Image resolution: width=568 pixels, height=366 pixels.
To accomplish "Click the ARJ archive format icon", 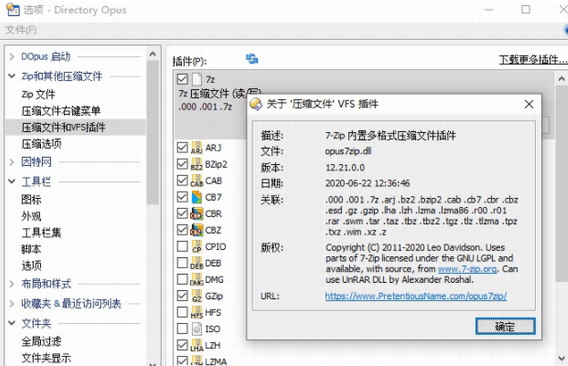I will [x=196, y=147].
